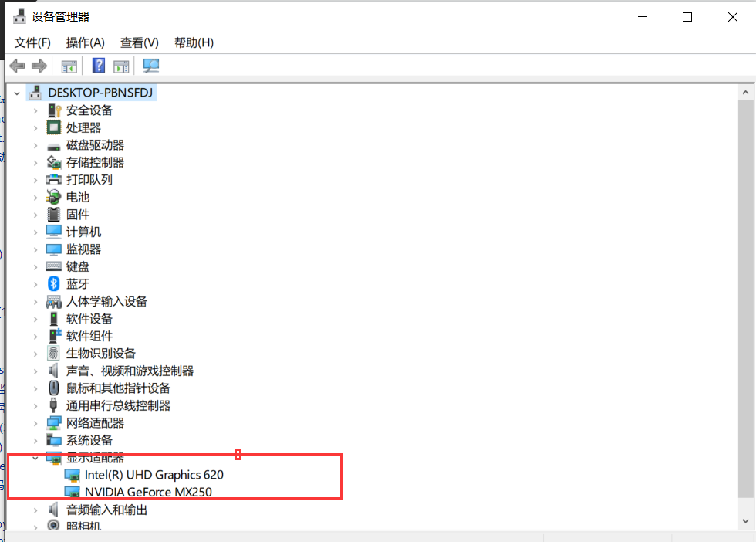This screenshot has width=756, height=542.
Task: Click the 计算机 computer icon
Action: pyautogui.click(x=53, y=232)
